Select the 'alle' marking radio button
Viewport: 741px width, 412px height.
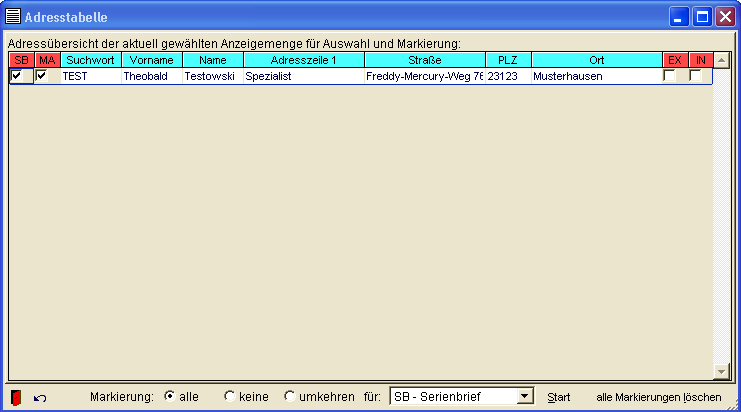[x=169, y=396]
